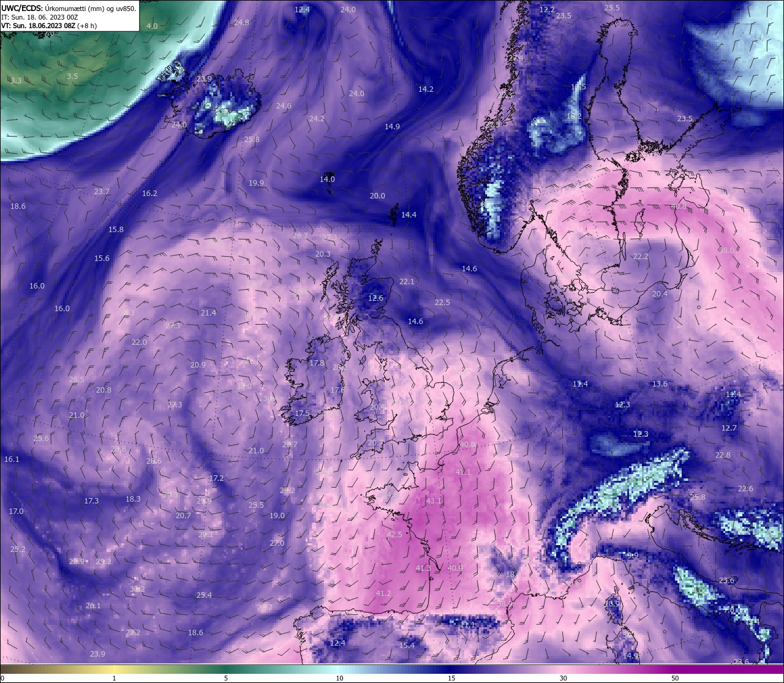Click the 16.1 value label
The image size is (784, 683).
pyautogui.click(x=12, y=459)
